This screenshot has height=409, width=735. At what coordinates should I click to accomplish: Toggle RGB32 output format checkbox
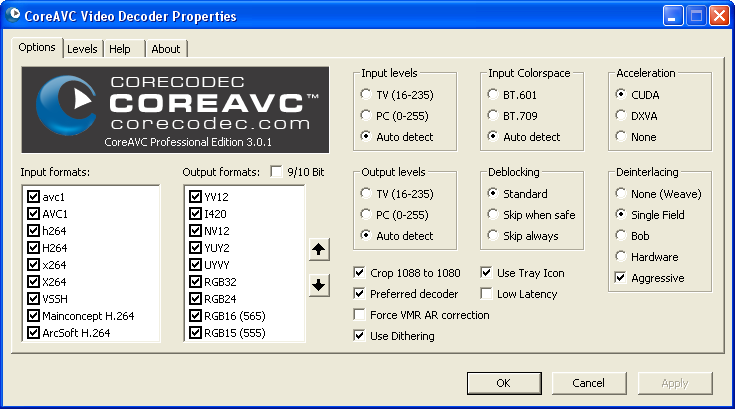195,282
